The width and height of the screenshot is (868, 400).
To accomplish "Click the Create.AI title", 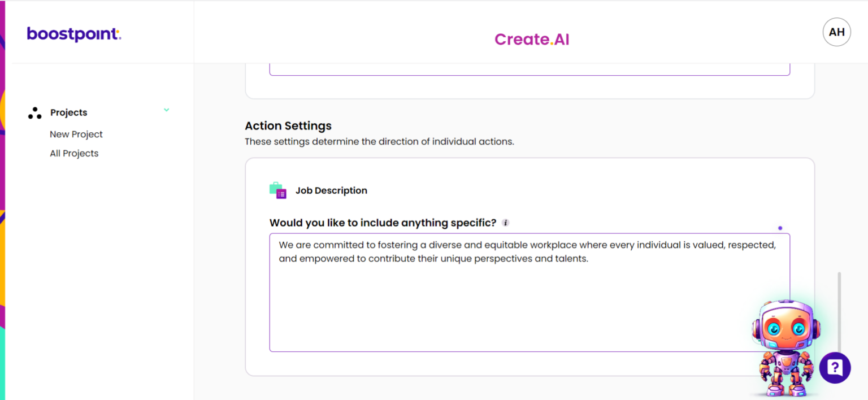I will coord(531,39).
